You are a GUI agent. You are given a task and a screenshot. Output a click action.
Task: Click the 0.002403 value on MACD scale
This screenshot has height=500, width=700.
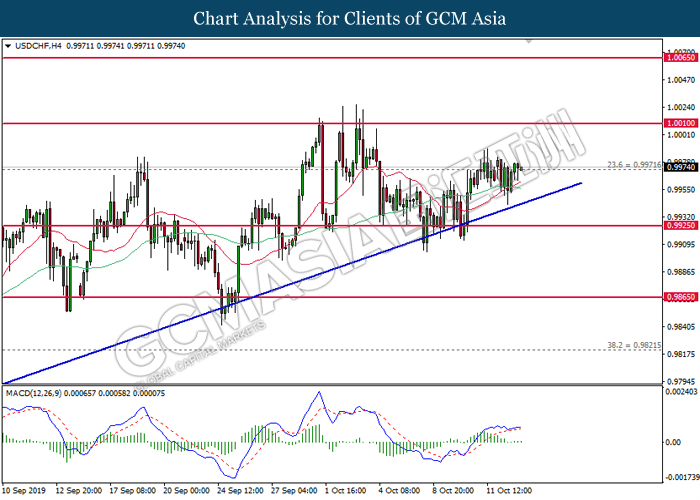coord(680,393)
